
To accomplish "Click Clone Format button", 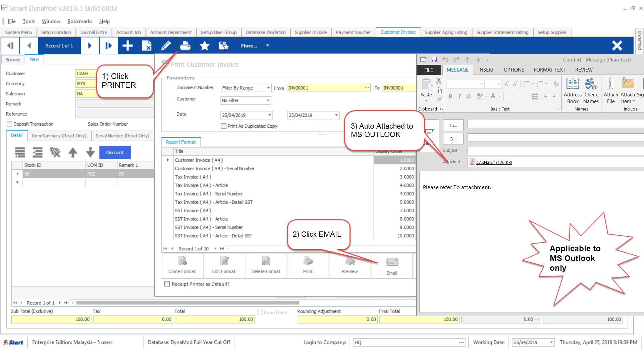I will pos(182,265).
